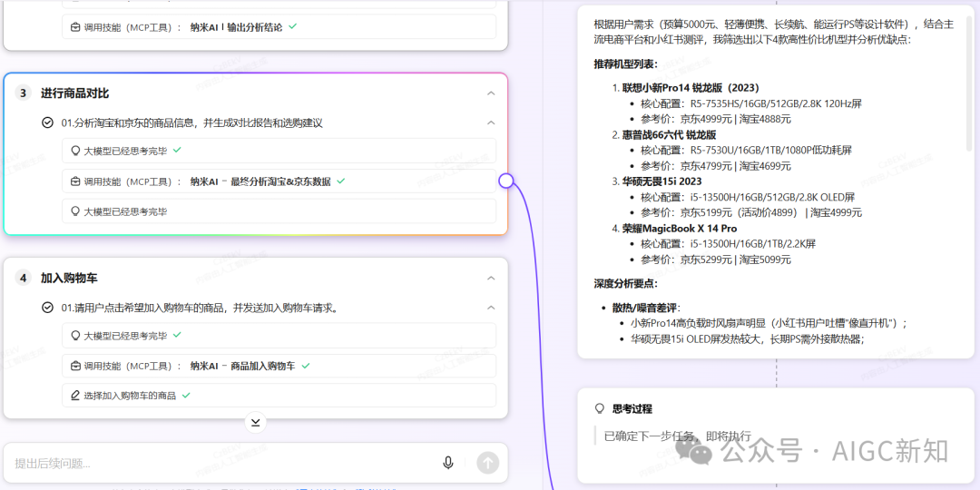This screenshot has width=980, height=490.
Task: Click green checkmark after 商品加入购物车
Action: pyautogui.click(x=306, y=366)
